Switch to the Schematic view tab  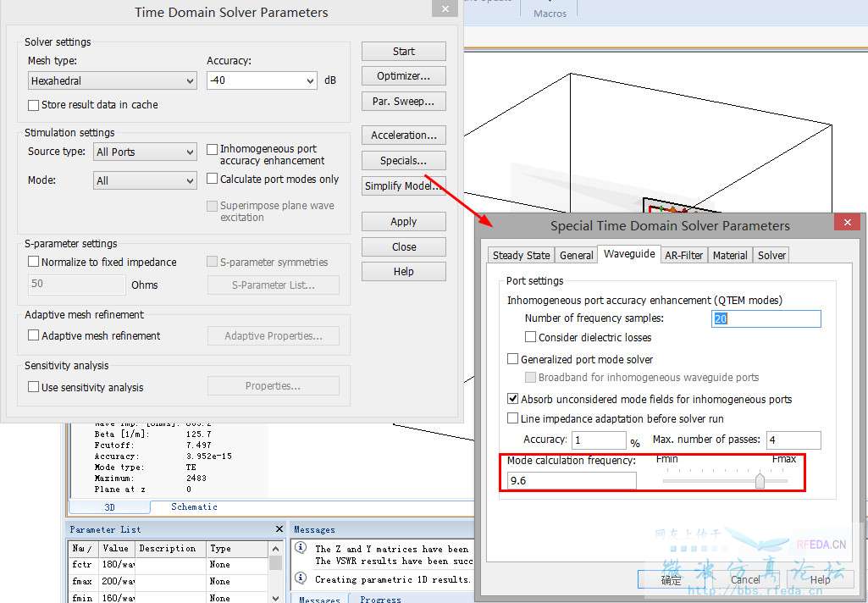[194, 506]
